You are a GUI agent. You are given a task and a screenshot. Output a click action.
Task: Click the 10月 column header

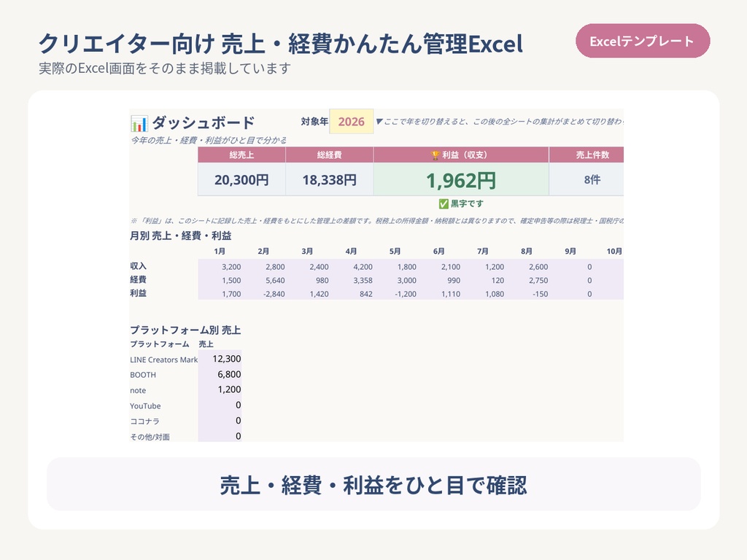pos(614,251)
